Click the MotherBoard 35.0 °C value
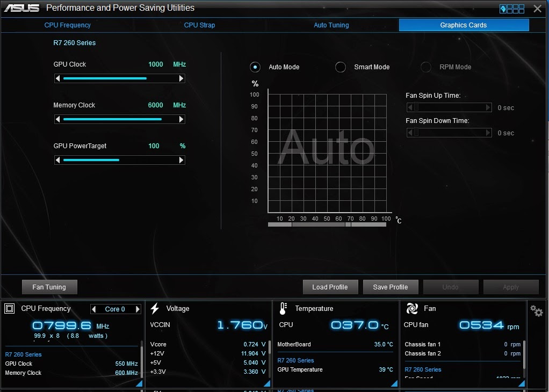The image size is (549, 392). point(384,344)
